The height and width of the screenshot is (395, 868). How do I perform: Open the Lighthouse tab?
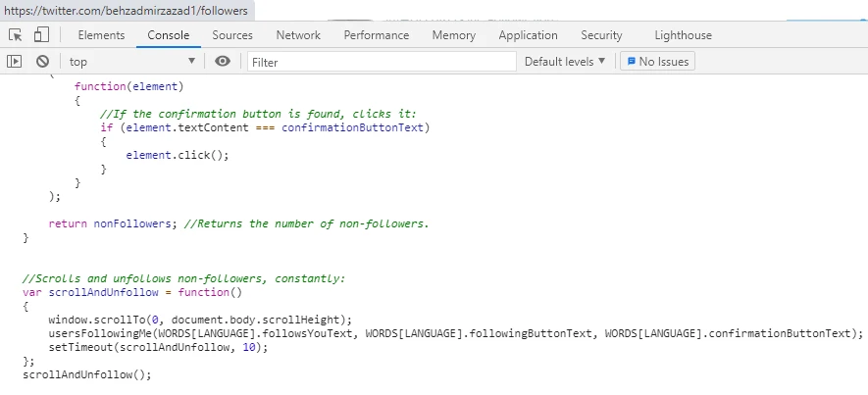click(683, 35)
